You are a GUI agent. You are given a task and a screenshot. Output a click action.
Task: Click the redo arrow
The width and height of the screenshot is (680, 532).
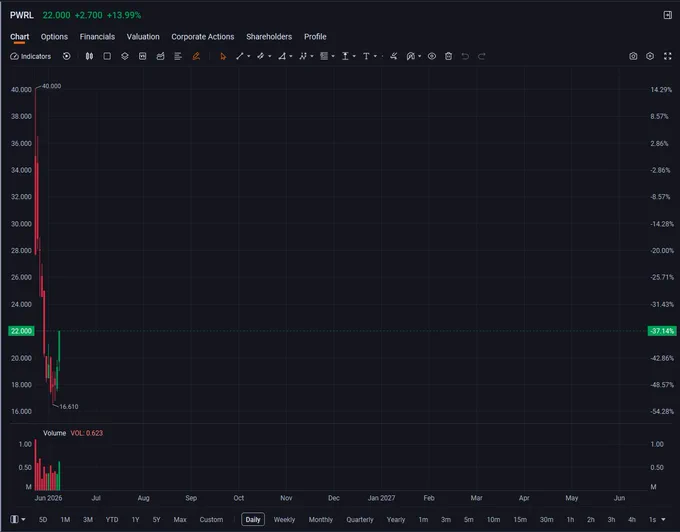click(481, 56)
